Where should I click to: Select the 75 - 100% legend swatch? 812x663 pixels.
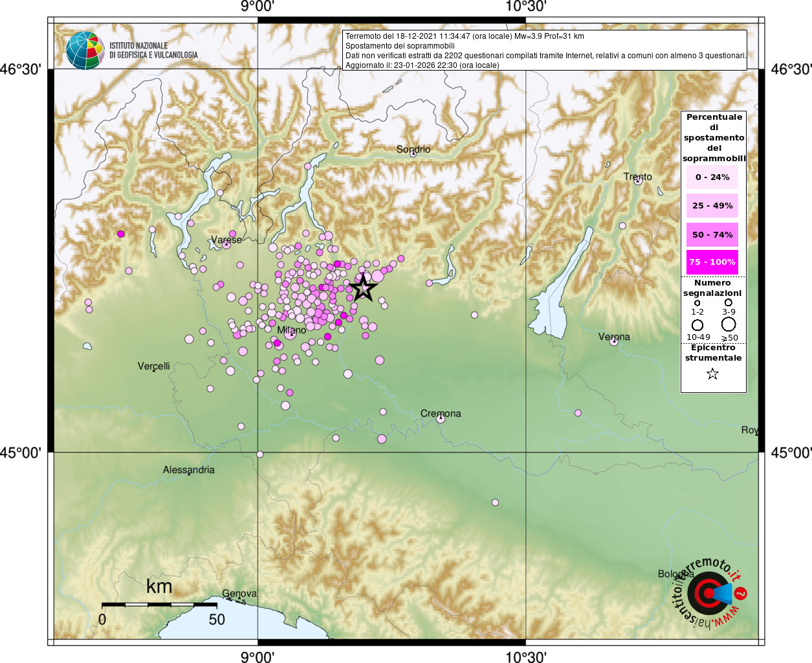pyautogui.click(x=712, y=262)
